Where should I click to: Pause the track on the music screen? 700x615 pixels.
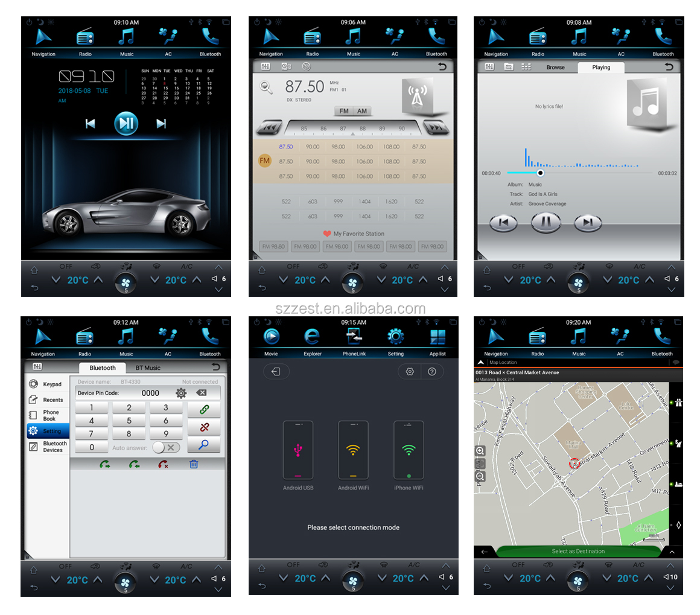[546, 222]
